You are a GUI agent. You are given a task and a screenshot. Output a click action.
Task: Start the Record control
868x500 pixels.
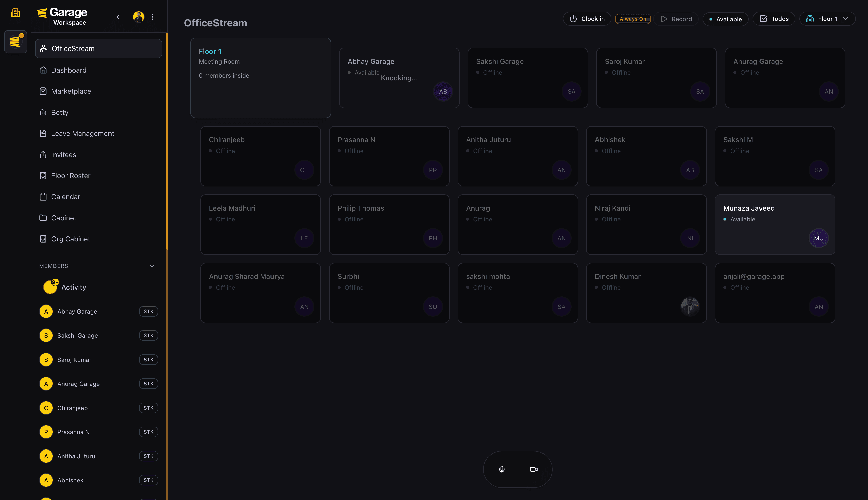click(676, 19)
